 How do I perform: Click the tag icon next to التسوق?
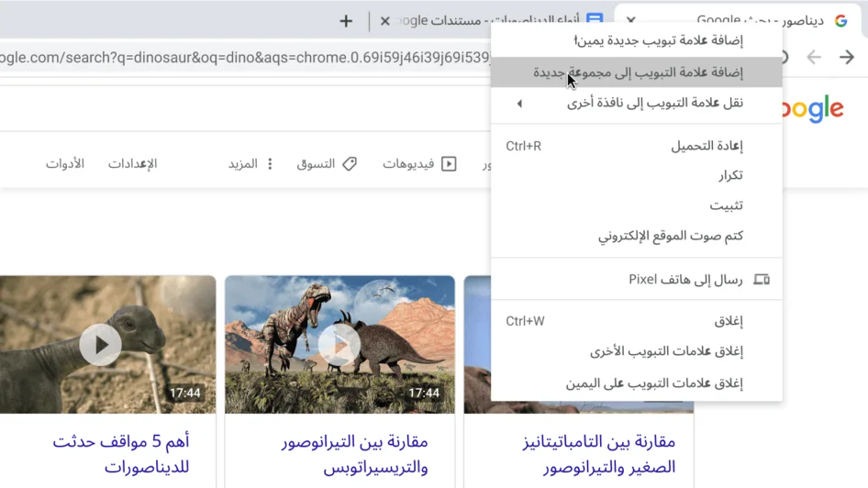pos(350,164)
